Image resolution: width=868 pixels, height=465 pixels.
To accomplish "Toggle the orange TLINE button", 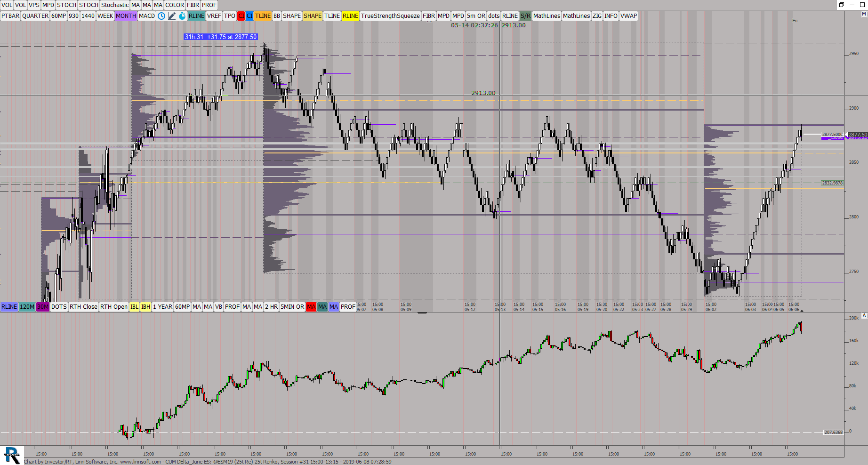I will [263, 16].
